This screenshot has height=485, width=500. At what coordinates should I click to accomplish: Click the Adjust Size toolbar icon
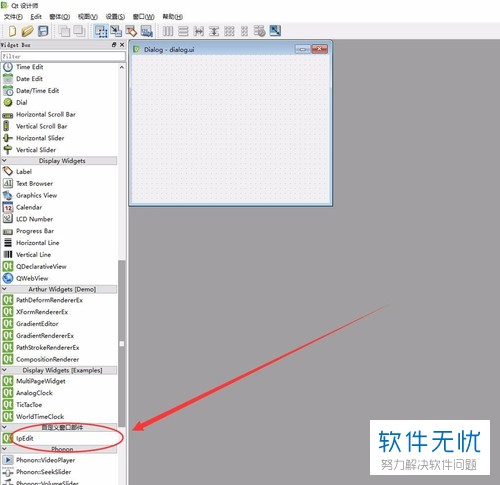275,31
